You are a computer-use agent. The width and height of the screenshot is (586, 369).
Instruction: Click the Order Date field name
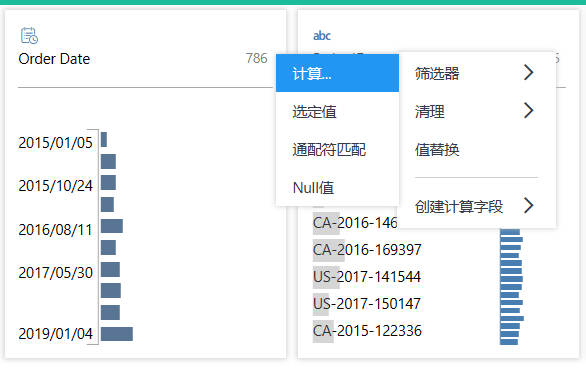click(54, 59)
